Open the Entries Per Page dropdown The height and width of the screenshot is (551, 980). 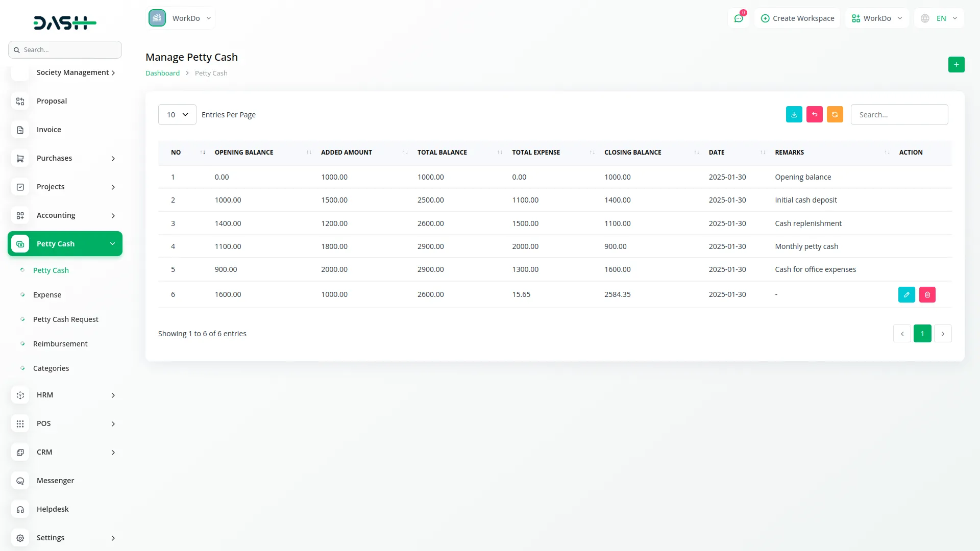[177, 114]
